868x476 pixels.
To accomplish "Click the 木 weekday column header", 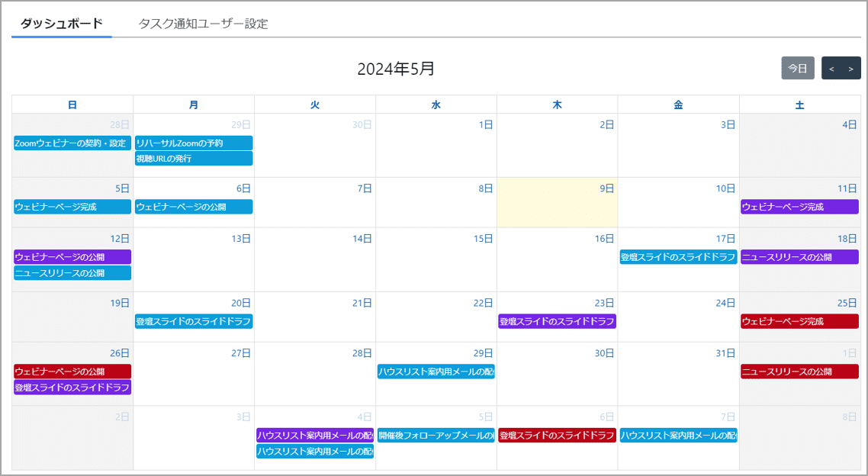I will [557, 105].
